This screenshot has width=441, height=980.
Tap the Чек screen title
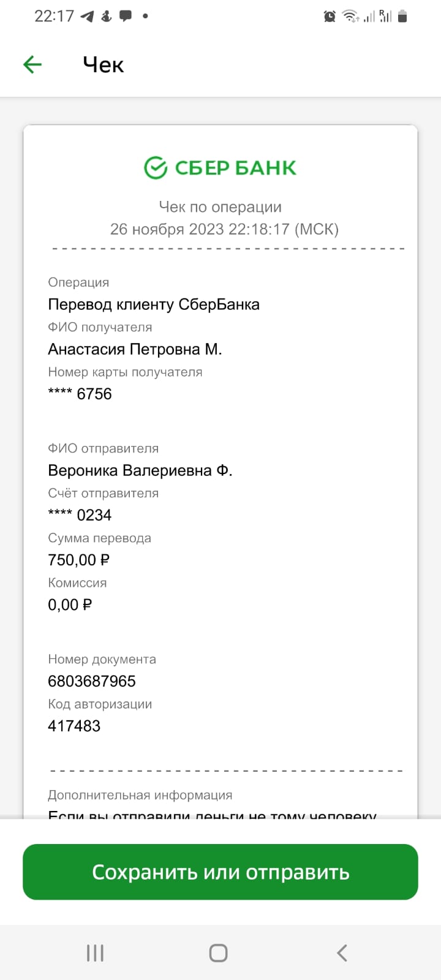tap(104, 65)
